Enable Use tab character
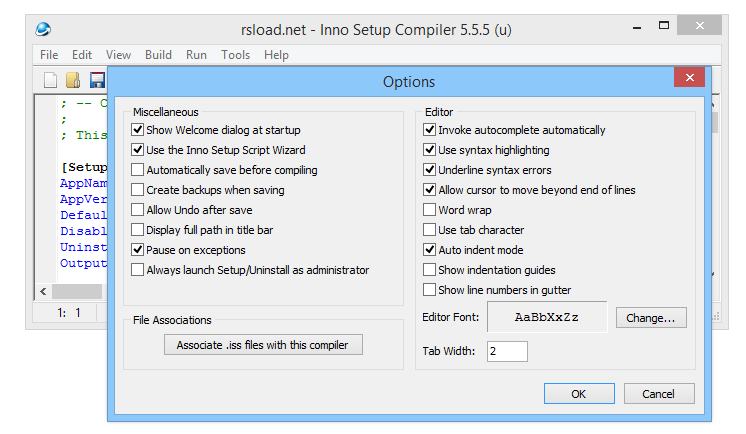The width and height of the screenshot is (746, 434). 430,230
